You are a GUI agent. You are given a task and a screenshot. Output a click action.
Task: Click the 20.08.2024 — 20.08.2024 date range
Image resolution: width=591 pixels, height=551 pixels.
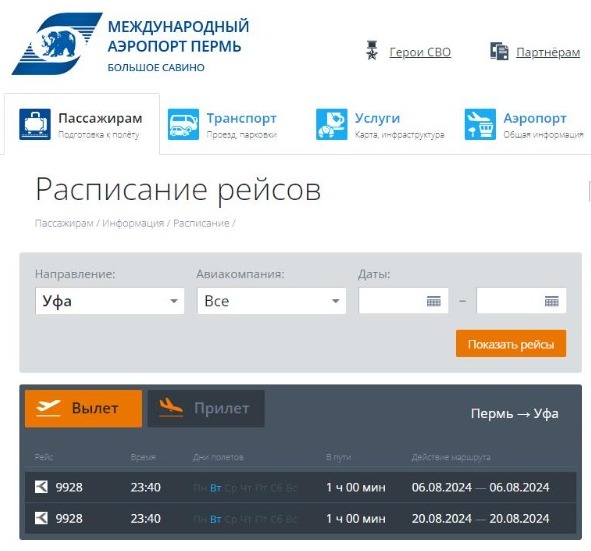[481, 519]
